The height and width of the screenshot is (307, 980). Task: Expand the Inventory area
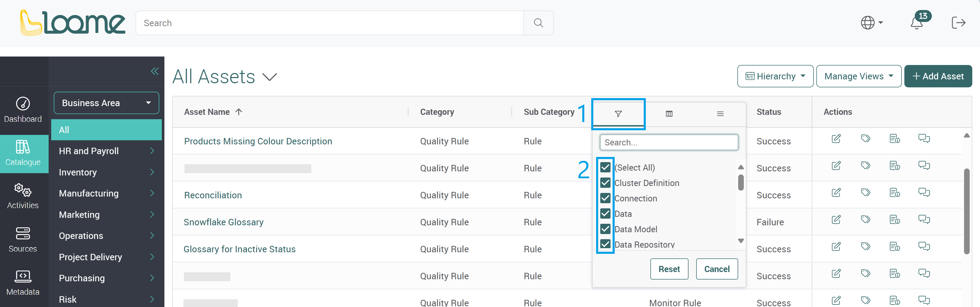coord(152,172)
